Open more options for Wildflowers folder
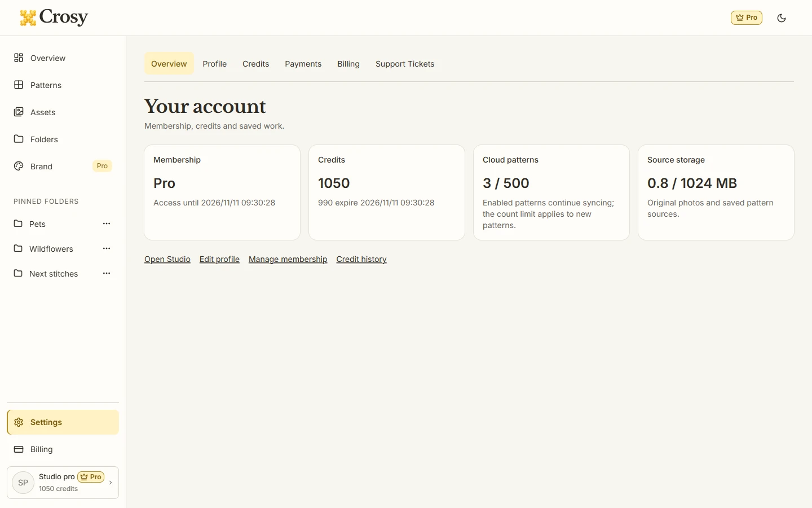 tap(107, 248)
